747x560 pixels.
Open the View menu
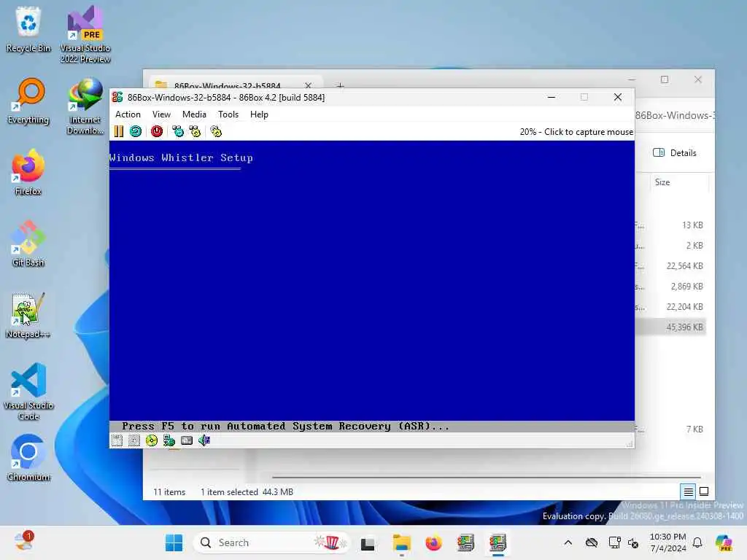tap(161, 114)
